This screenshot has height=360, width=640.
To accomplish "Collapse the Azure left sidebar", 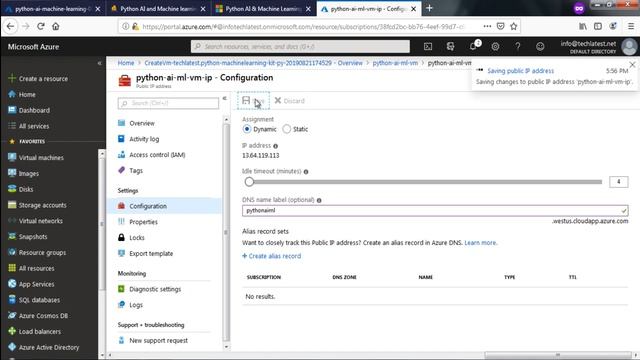I will 99,63.
